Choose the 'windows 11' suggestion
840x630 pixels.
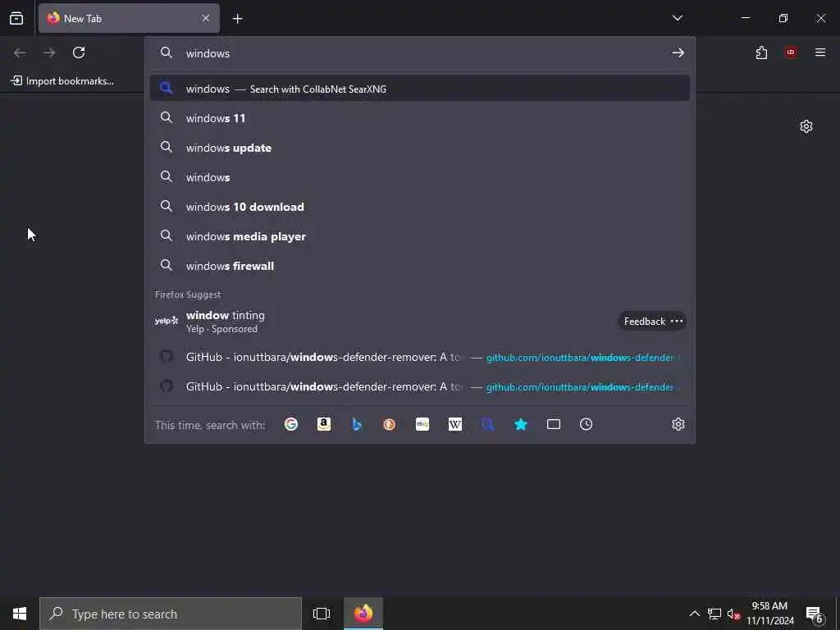coord(420,118)
